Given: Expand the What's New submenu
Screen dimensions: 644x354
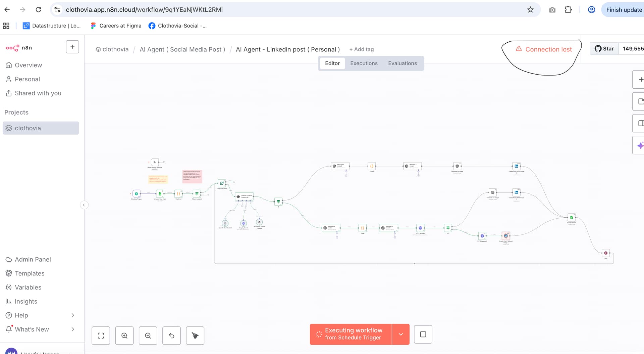Looking at the screenshot, I should click(x=73, y=329).
